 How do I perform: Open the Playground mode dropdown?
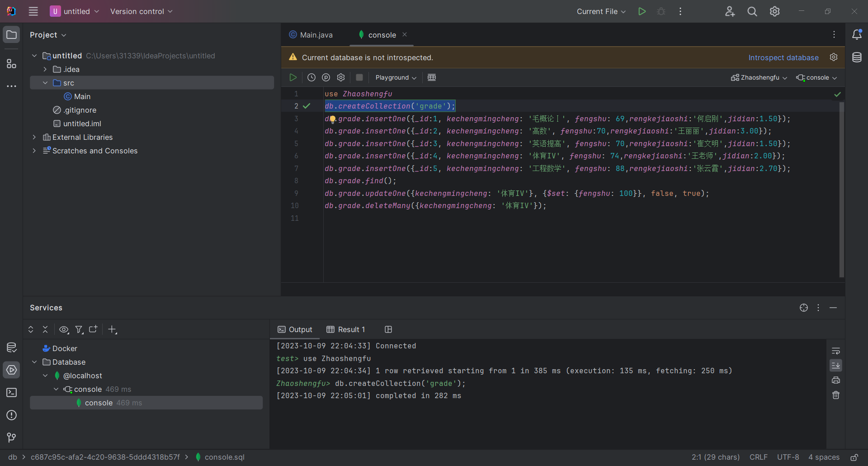(x=396, y=77)
